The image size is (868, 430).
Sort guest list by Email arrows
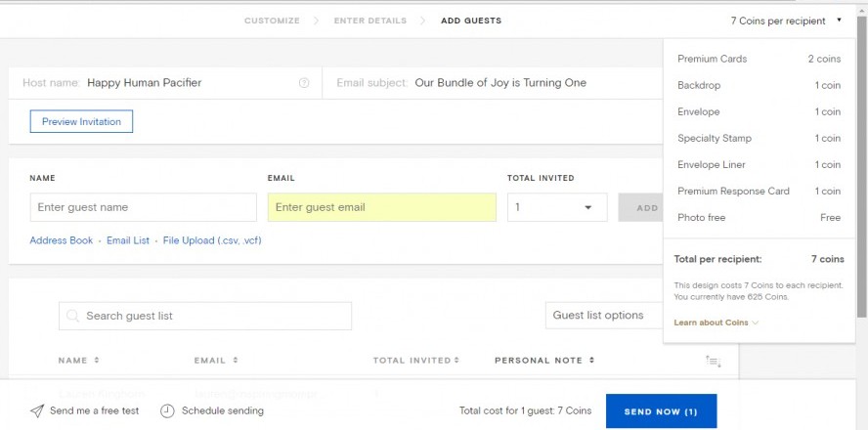pos(235,361)
